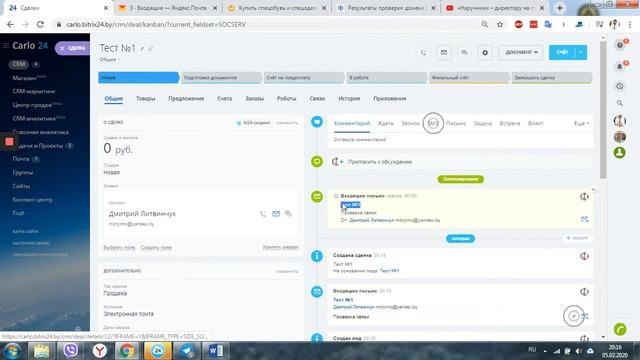Screen dimensions: 640x360
Task: Select the SMS timeline tab
Action: point(433,123)
